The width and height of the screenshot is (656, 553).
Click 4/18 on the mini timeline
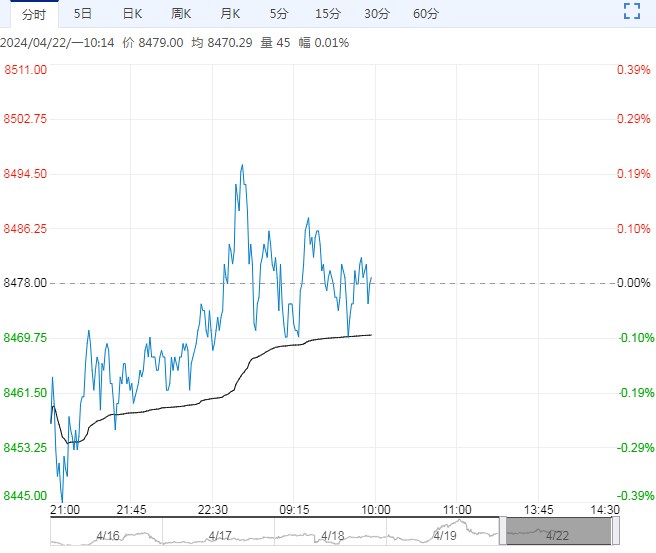pos(333,536)
